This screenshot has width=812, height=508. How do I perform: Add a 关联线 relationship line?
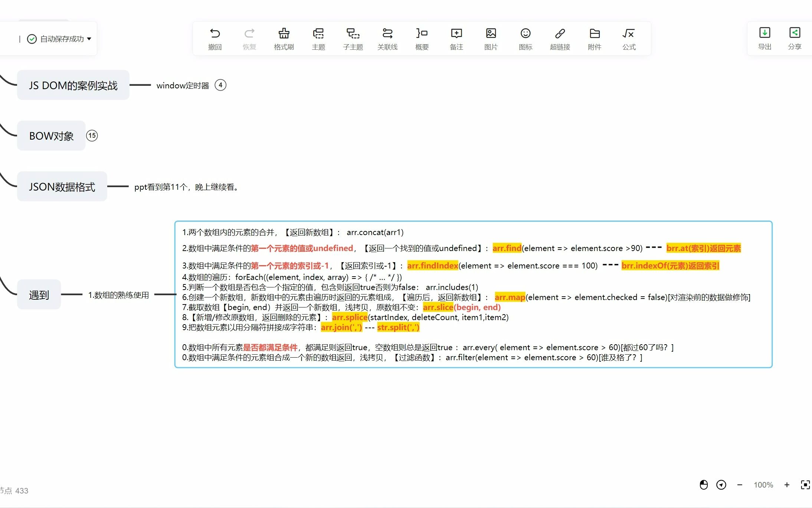[x=387, y=39]
